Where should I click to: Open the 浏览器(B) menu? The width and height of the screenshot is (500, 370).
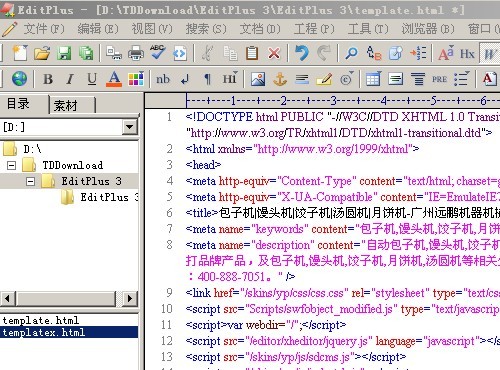point(428,29)
